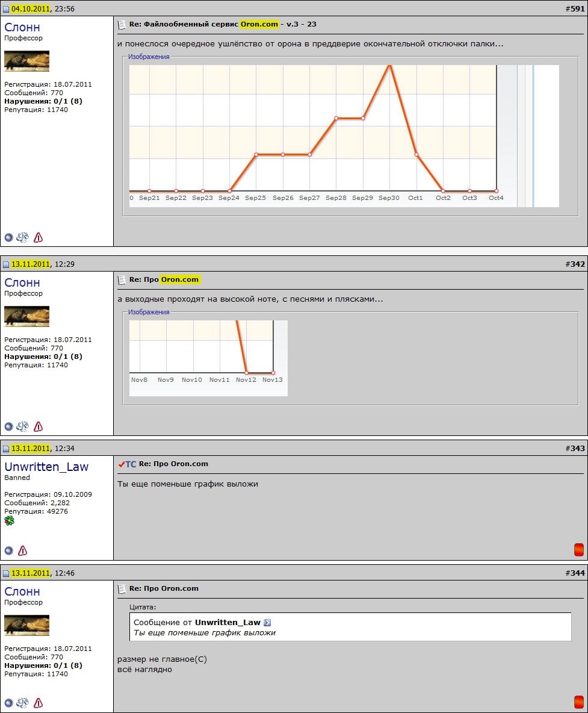Click online status icon in post #342

[8, 426]
